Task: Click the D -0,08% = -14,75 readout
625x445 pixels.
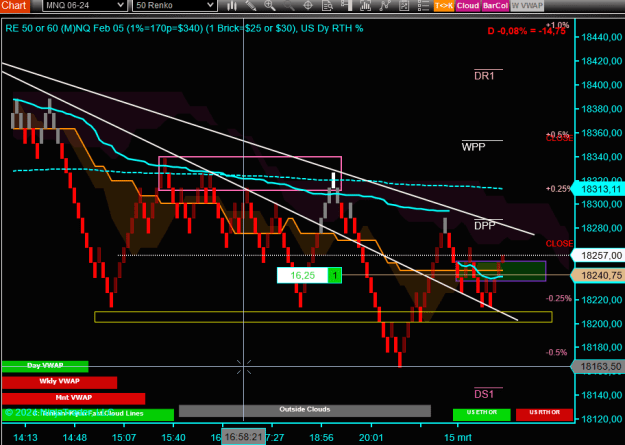Action: click(x=526, y=31)
